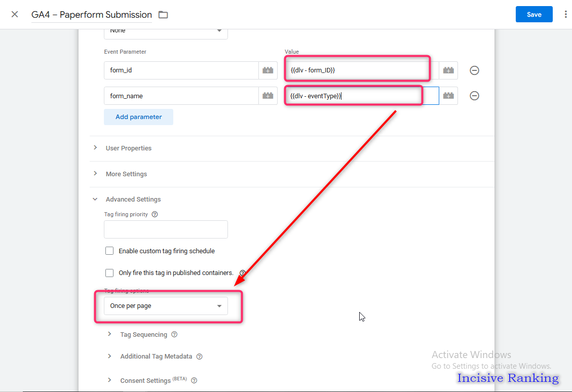Insert variable for form_name value field

tap(448, 96)
